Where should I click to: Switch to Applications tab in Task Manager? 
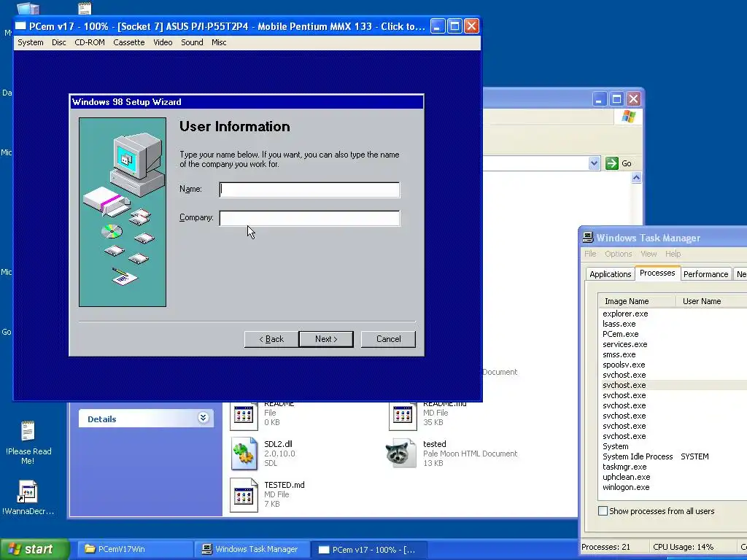pyautogui.click(x=611, y=274)
